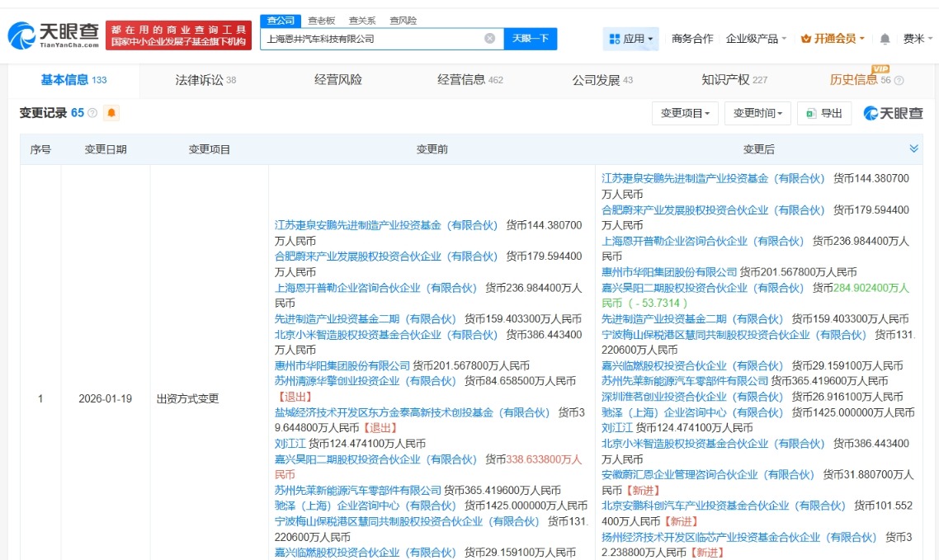Open the 变更项目 filter dropdown
Image resolution: width=939 pixels, height=560 pixels.
point(685,113)
